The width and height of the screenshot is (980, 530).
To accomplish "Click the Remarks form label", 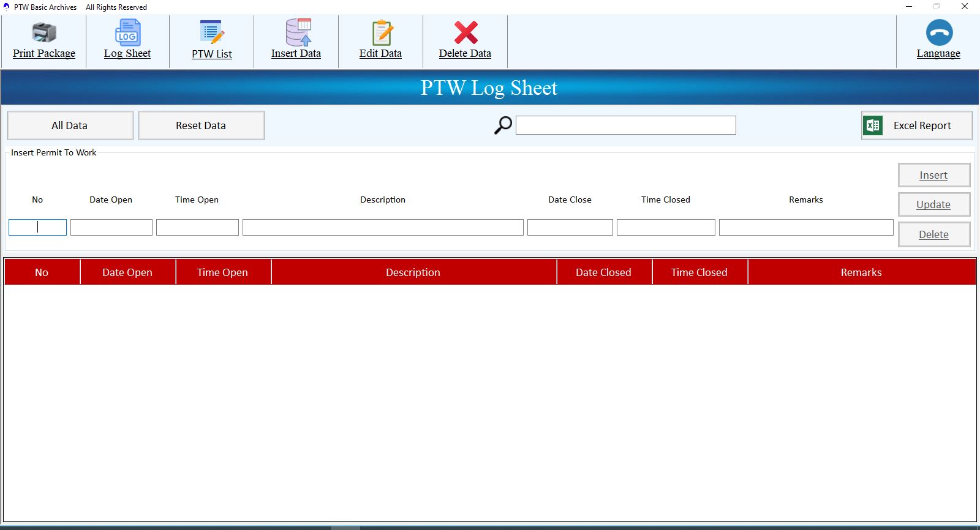I will (x=806, y=200).
